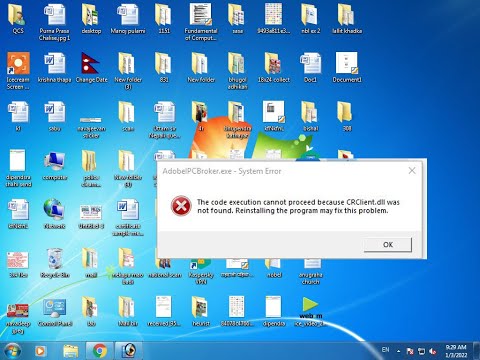Screen dimensions: 480x360
Task: Select the bio folder
Action: 91,312
